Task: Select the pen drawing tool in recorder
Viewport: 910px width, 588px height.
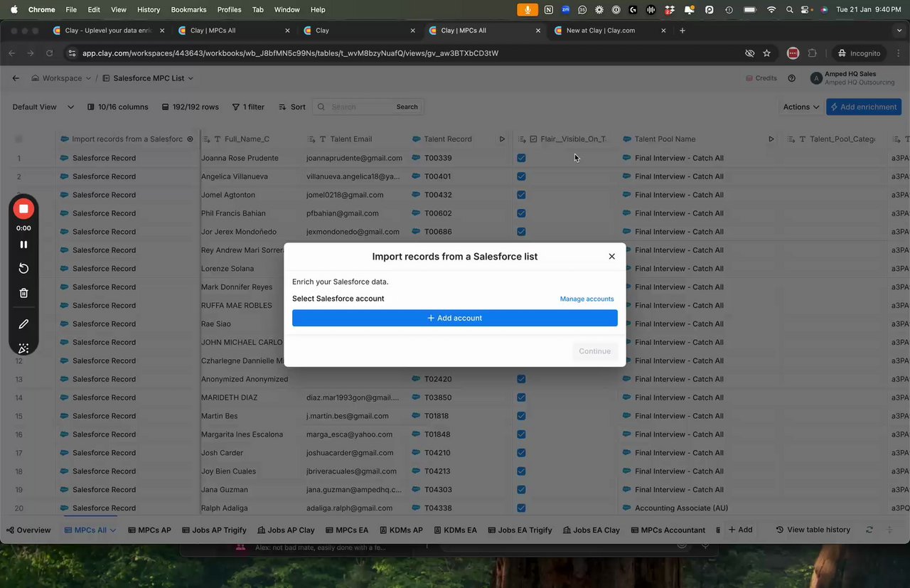Action: tap(23, 324)
